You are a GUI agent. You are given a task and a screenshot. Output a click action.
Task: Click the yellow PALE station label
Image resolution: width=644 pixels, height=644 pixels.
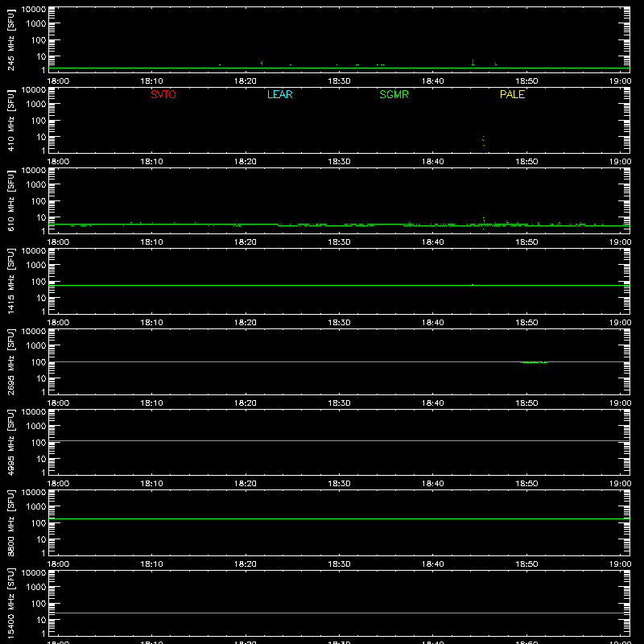point(512,94)
